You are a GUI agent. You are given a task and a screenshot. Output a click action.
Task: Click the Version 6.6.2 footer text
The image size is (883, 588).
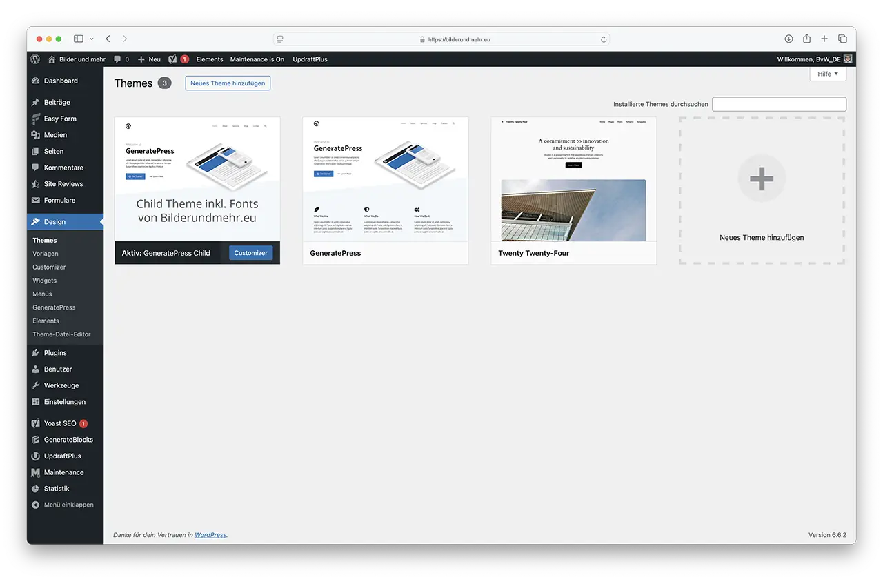827,535
